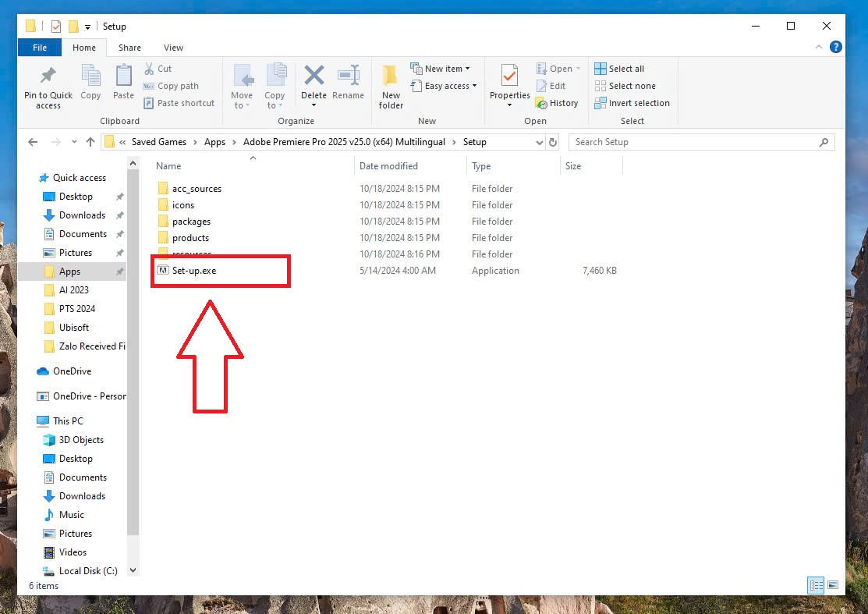The height and width of the screenshot is (614, 868).
Task: Switch to large icons view toggle
Action: pyautogui.click(x=833, y=585)
